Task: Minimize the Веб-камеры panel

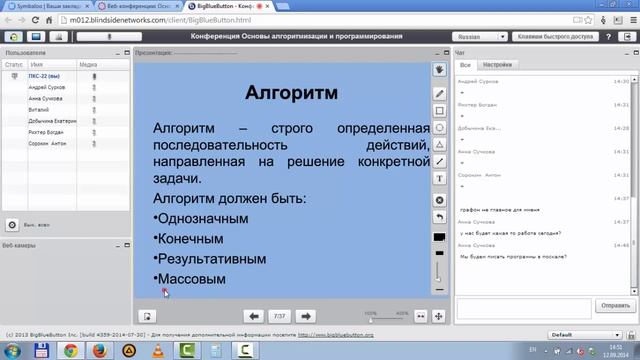Action: tap(118, 246)
